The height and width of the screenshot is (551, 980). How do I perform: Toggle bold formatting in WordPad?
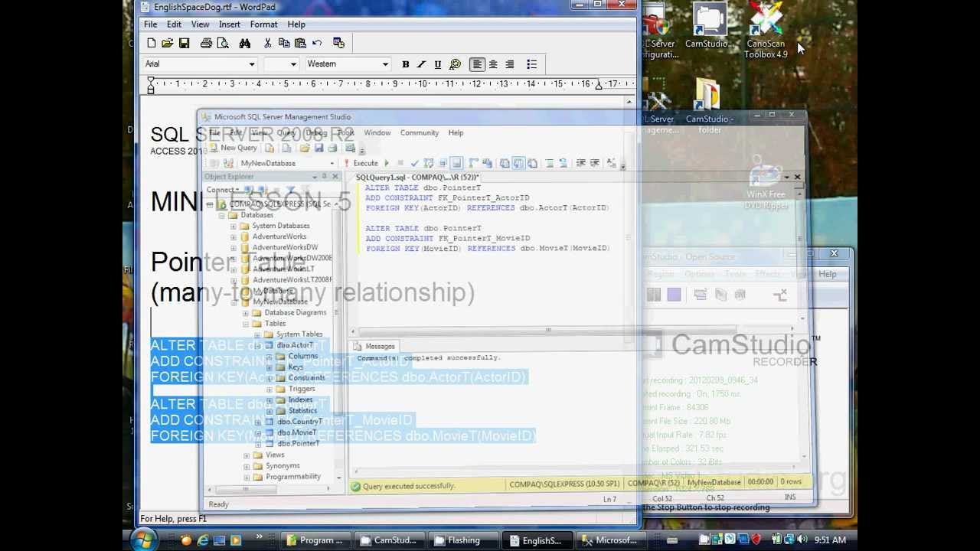point(405,64)
